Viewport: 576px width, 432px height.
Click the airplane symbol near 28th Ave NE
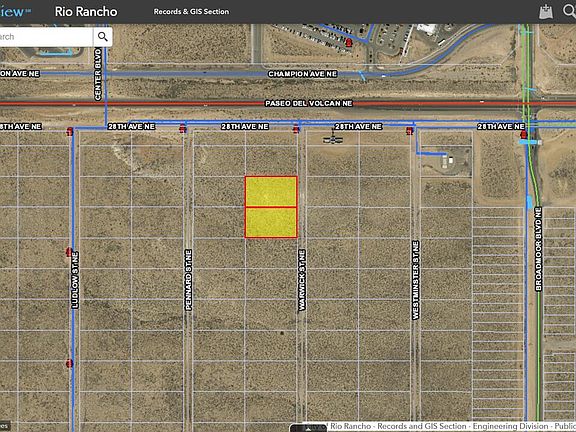[333, 140]
